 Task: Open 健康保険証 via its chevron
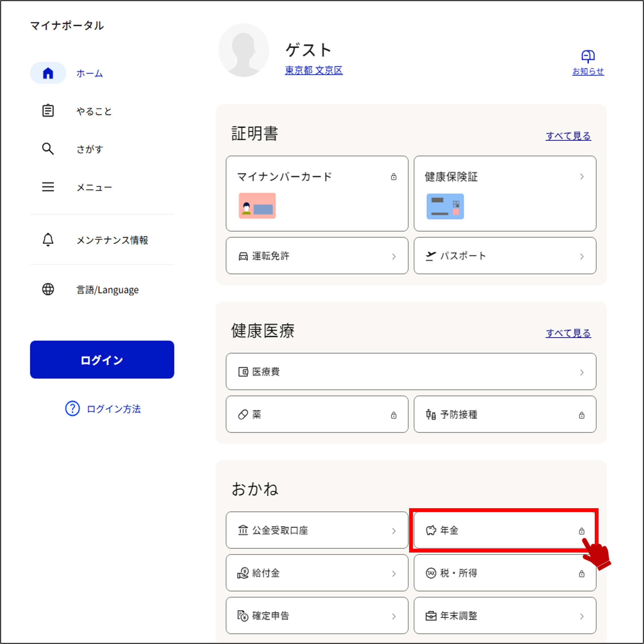[x=582, y=177]
